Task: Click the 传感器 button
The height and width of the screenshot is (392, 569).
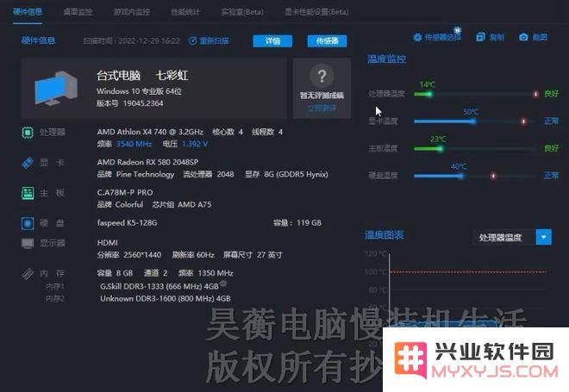Action: [x=327, y=41]
